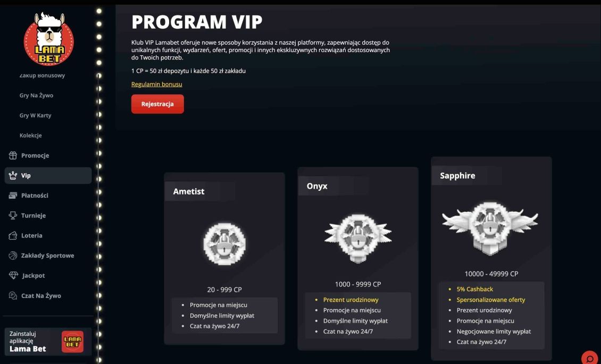Open the Zakup Bonusowy menu entry
The image size is (601, 364).
pos(42,75)
